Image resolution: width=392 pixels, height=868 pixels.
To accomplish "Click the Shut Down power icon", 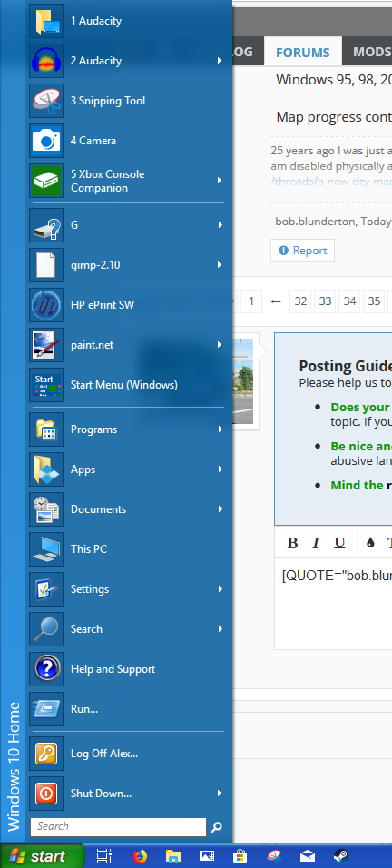I will pyautogui.click(x=46, y=794).
